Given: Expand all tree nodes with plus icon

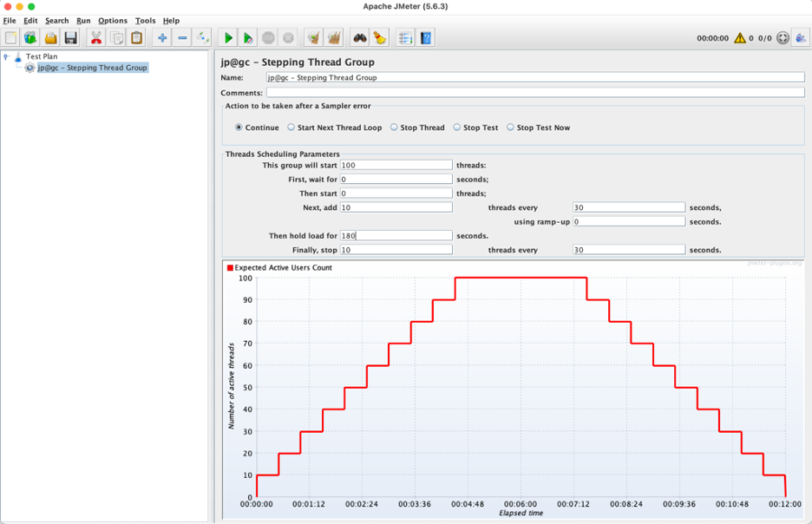Looking at the screenshot, I should tap(162, 38).
